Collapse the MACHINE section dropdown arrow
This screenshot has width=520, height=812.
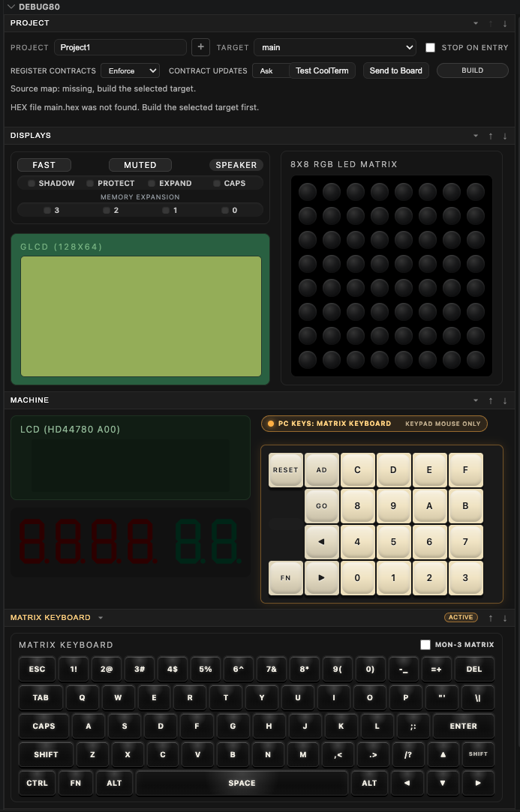pos(476,400)
